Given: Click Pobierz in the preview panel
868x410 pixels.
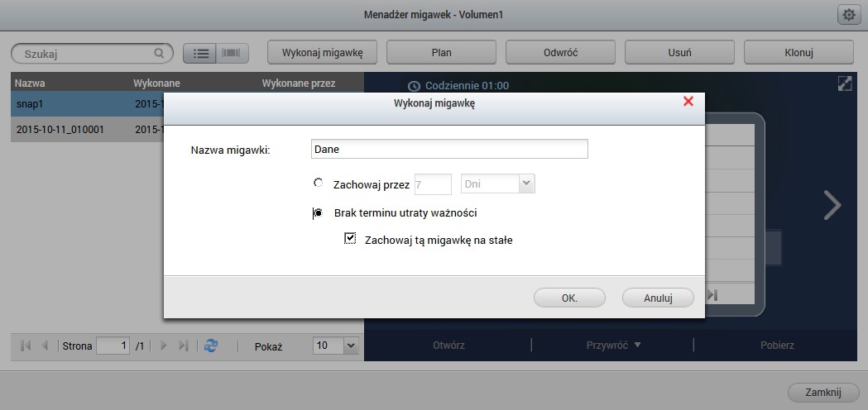Looking at the screenshot, I should [x=777, y=346].
